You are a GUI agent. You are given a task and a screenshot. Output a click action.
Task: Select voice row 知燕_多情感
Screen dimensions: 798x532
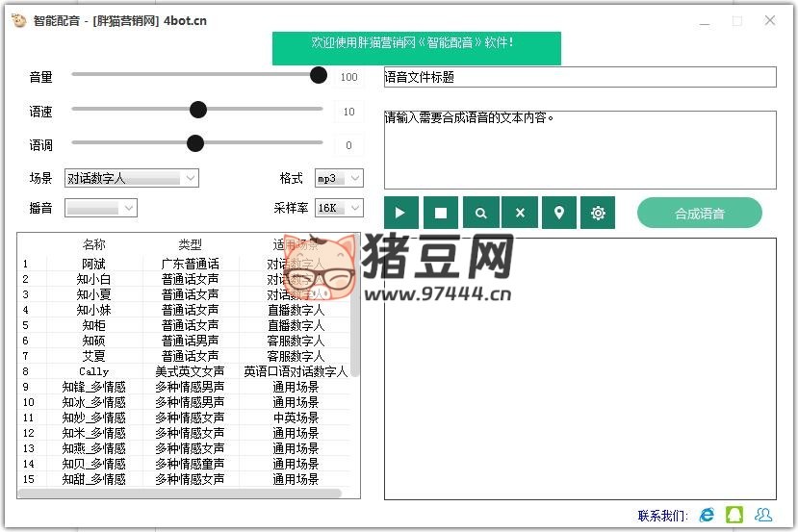pyautogui.click(x=184, y=448)
